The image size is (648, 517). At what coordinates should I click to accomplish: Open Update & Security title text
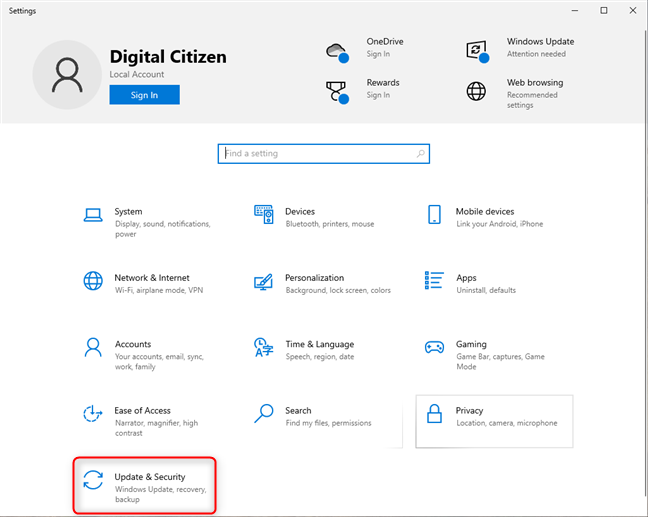point(150,477)
